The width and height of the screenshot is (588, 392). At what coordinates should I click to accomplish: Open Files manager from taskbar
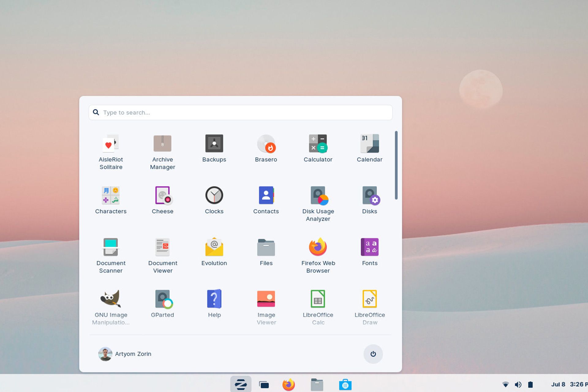(x=318, y=384)
